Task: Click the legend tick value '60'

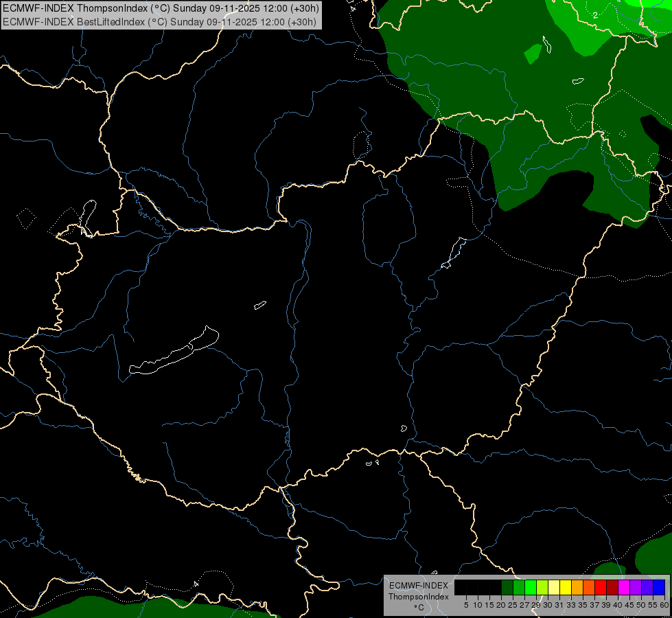Action: [x=664, y=605]
